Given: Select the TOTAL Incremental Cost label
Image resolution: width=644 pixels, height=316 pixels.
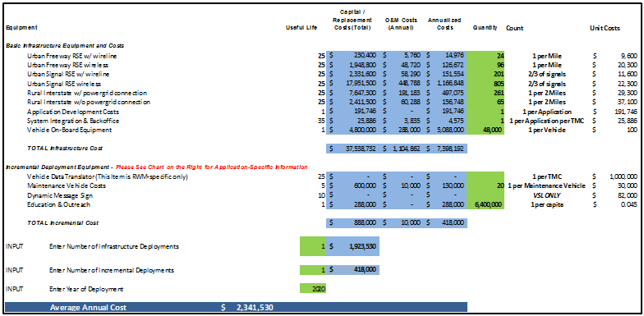Looking at the screenshot, I should tap(62, 223).
